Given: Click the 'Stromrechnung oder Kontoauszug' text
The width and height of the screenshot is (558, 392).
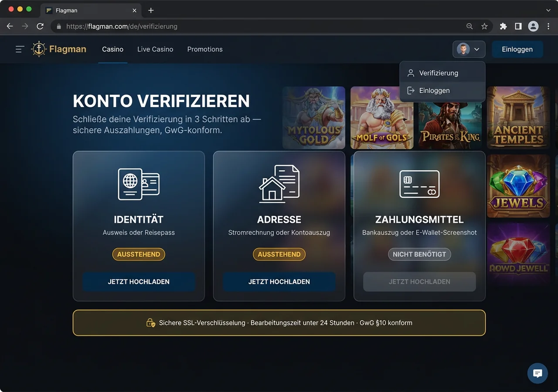Looking at the screenshot, I should 279,233.
